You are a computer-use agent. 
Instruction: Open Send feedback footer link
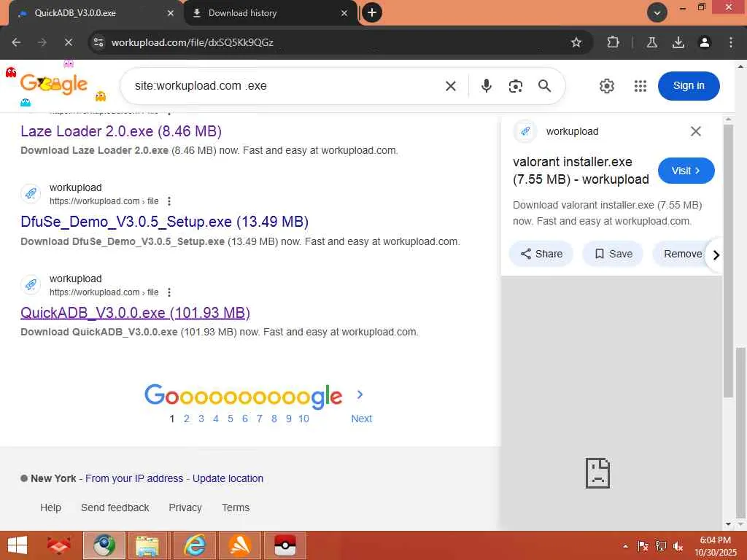click(x=115, y=507)
